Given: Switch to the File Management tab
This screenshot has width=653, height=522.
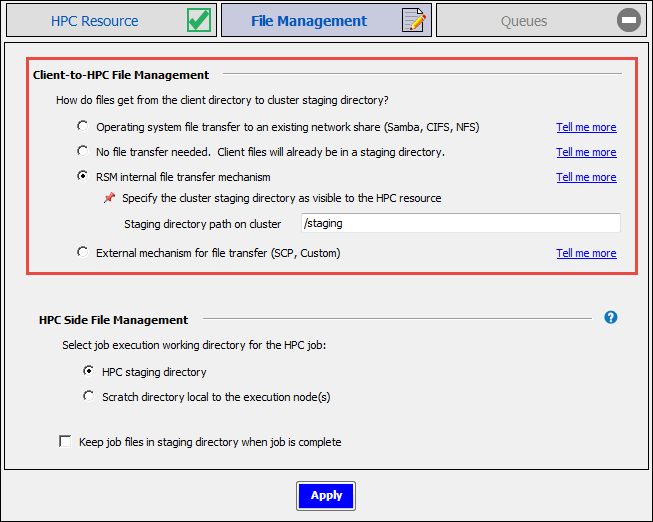Looking at the screenshot, I should [309, 21].
